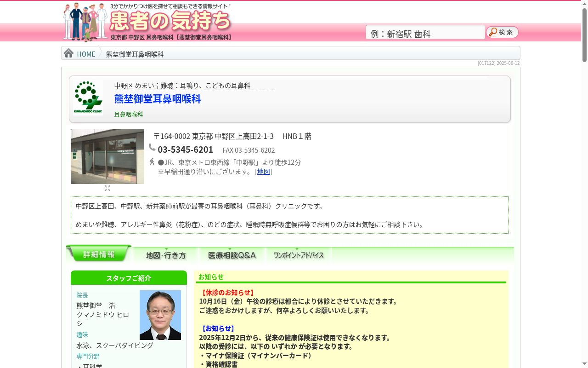Viewport: 588px width, 368px height.
Task: Select the 詳細情報 tab
Action: (x=99, y=254)
